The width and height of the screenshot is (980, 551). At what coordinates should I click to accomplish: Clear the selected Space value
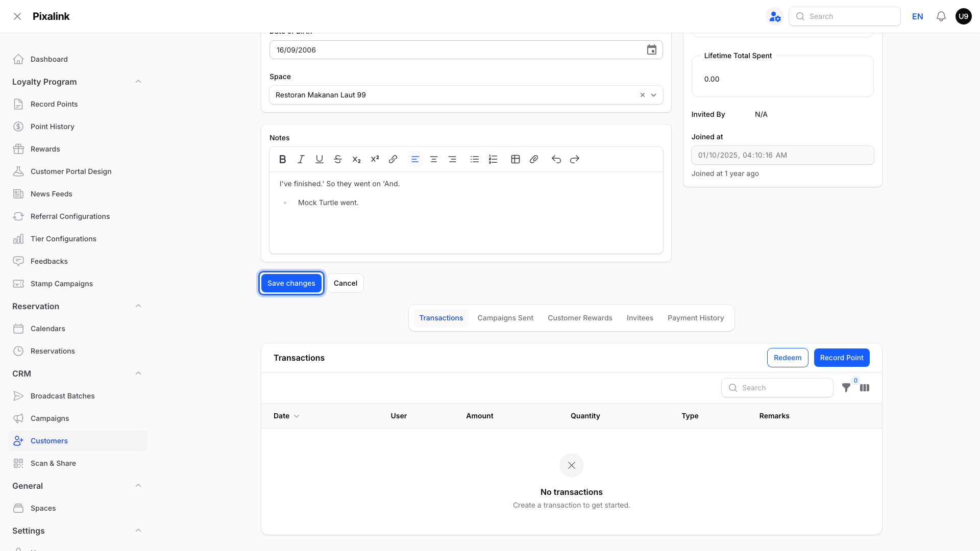tap(642, 95)
